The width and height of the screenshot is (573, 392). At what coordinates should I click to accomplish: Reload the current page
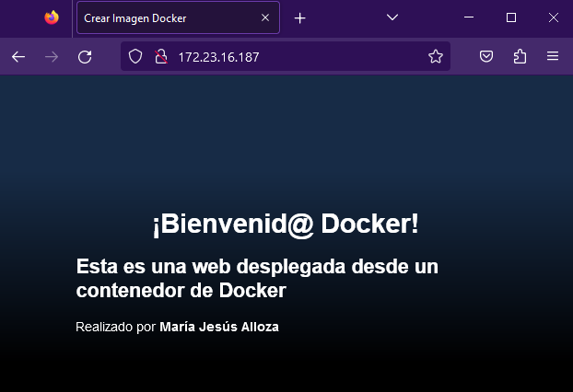(x=85, y=57)
